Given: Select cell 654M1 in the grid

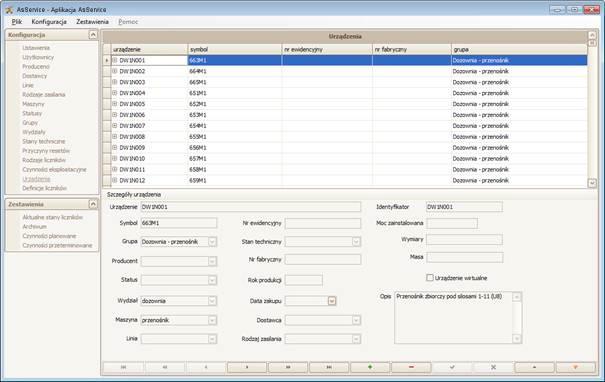Looking at the screenshot, I should point(235,126).
